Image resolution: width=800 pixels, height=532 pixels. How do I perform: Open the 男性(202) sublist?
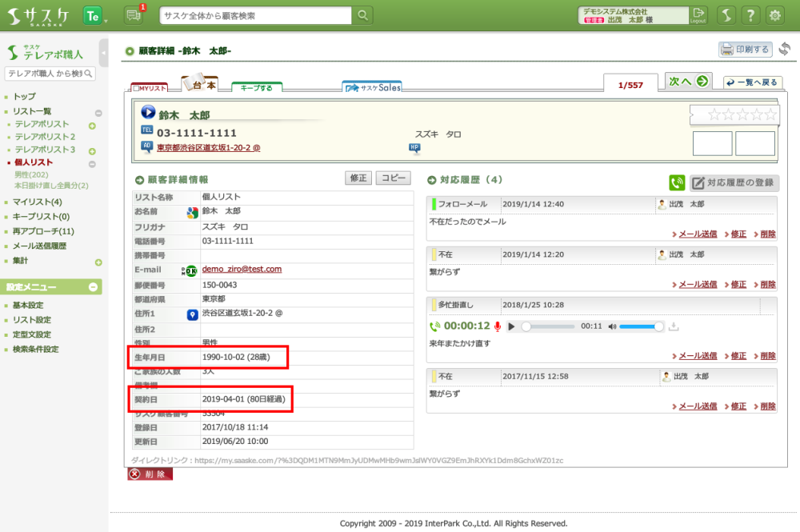coord(31,174)
